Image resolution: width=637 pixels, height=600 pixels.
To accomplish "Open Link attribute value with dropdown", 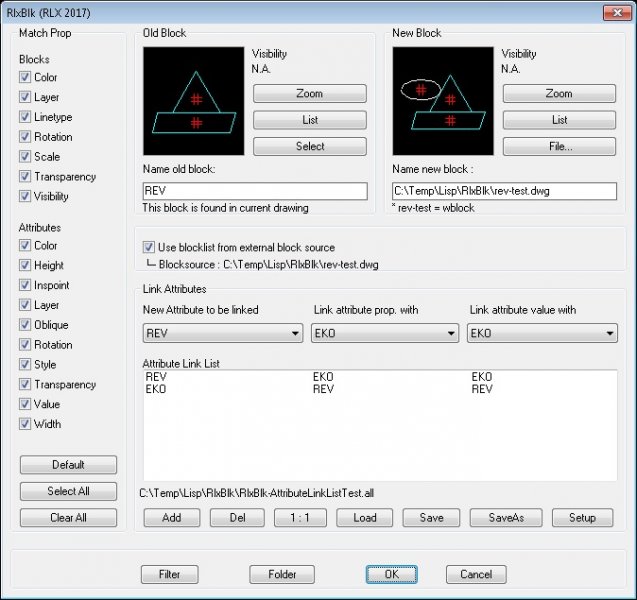I will [541, 333].
